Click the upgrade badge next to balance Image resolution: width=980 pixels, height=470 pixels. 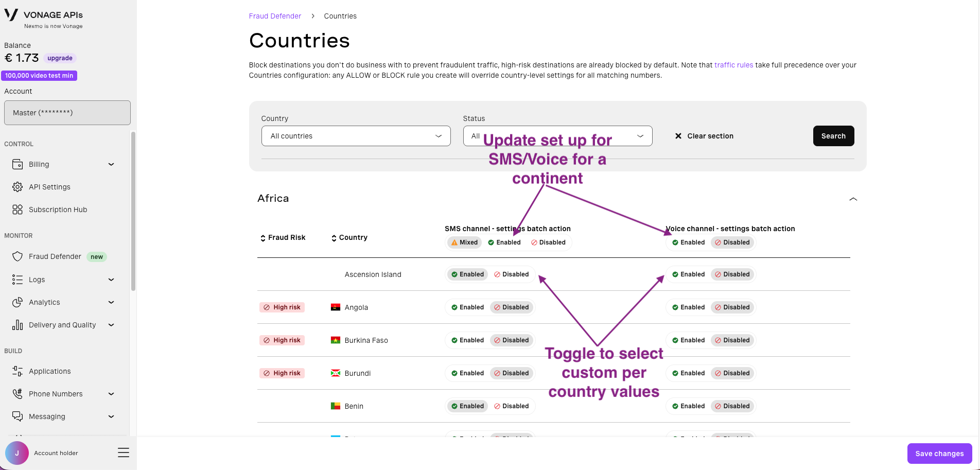60,58
